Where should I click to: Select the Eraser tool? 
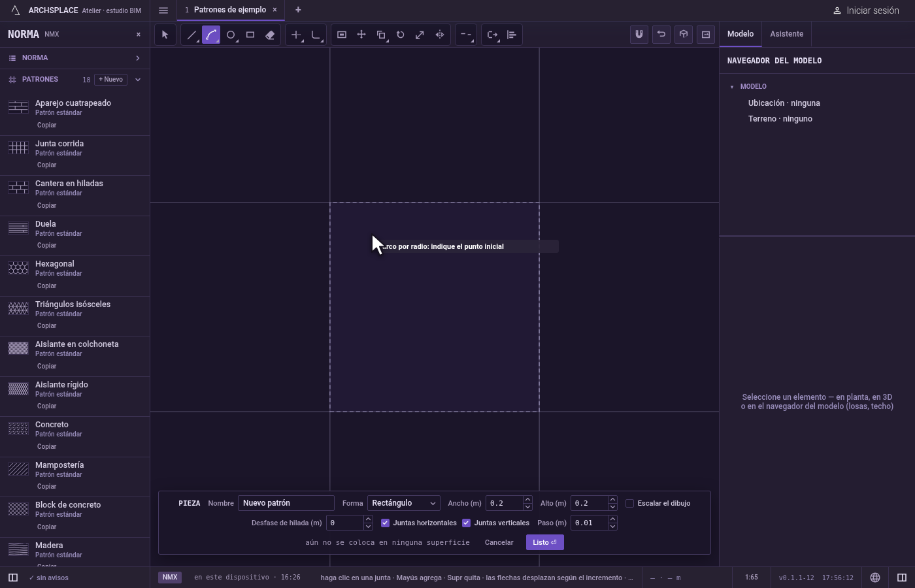point(270,35)
